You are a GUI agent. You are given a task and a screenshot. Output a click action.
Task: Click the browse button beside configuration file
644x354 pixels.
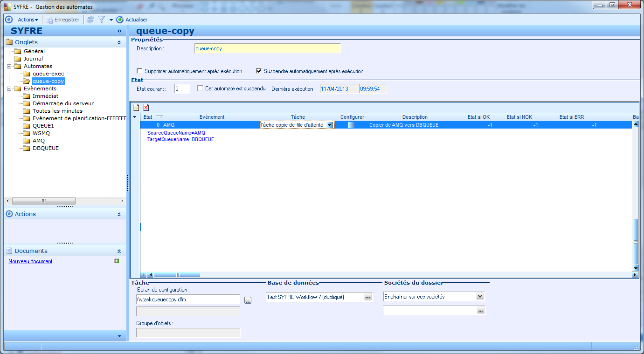point(248,300)
